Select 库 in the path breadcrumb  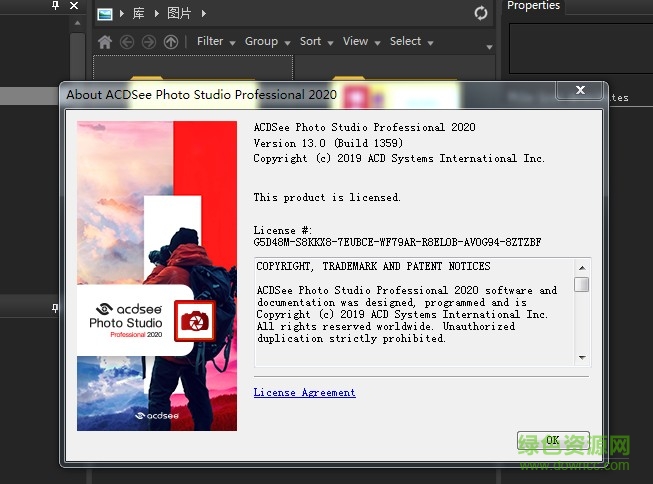(139, 14)
